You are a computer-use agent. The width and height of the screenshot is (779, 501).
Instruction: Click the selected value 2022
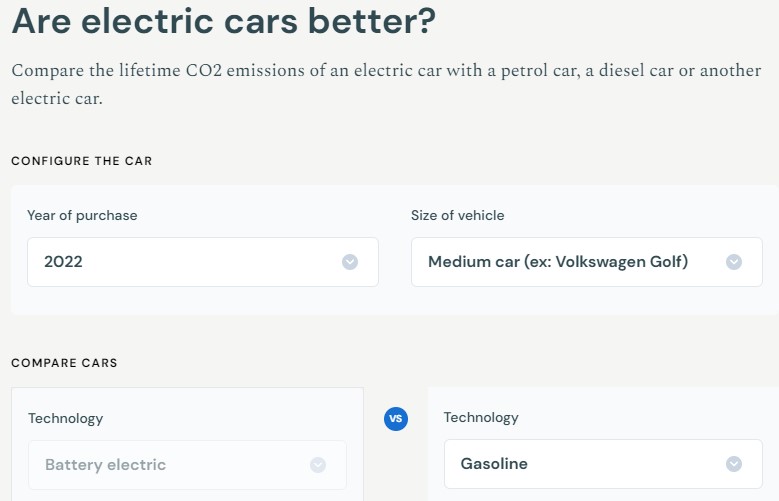63,262
